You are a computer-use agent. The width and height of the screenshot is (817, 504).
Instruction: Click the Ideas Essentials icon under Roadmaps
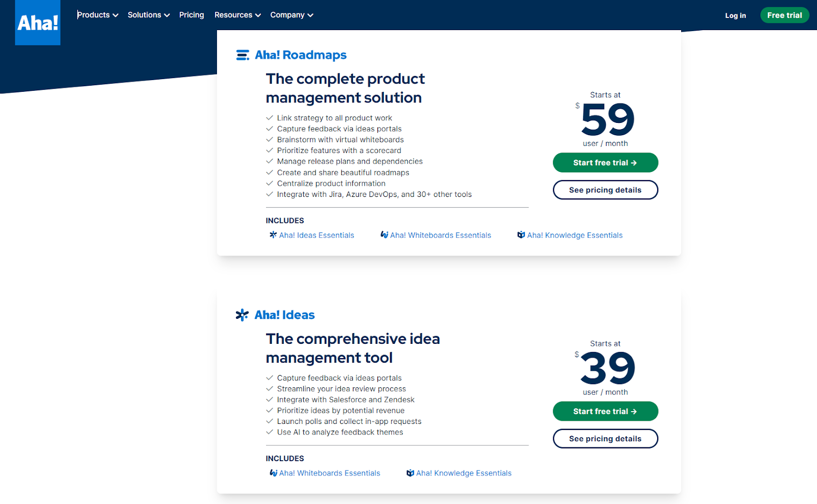(273, 235)
